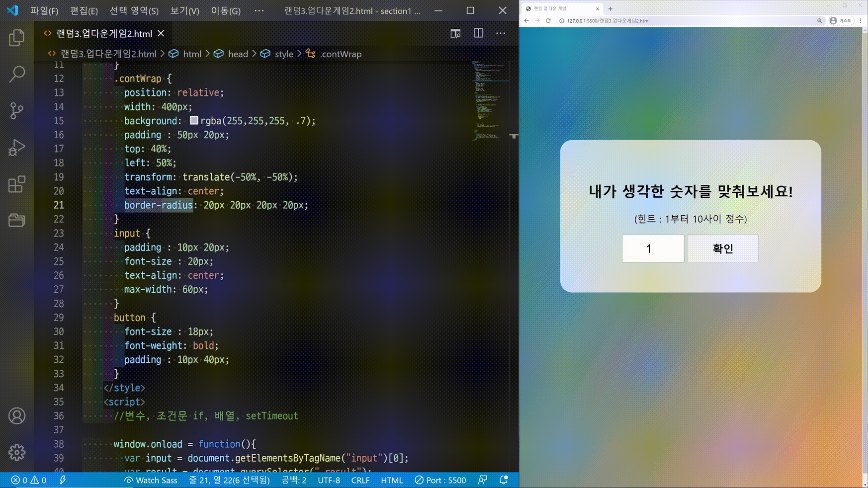
Task: Expand the file name breadcrumb
Action: pyautogui.click(x=108, y=54)
